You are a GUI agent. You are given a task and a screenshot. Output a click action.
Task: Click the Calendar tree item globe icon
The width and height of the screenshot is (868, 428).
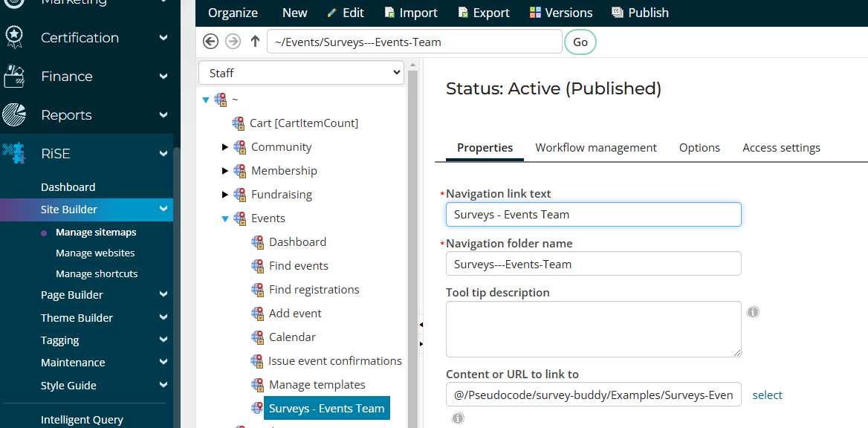coord(257,337)
